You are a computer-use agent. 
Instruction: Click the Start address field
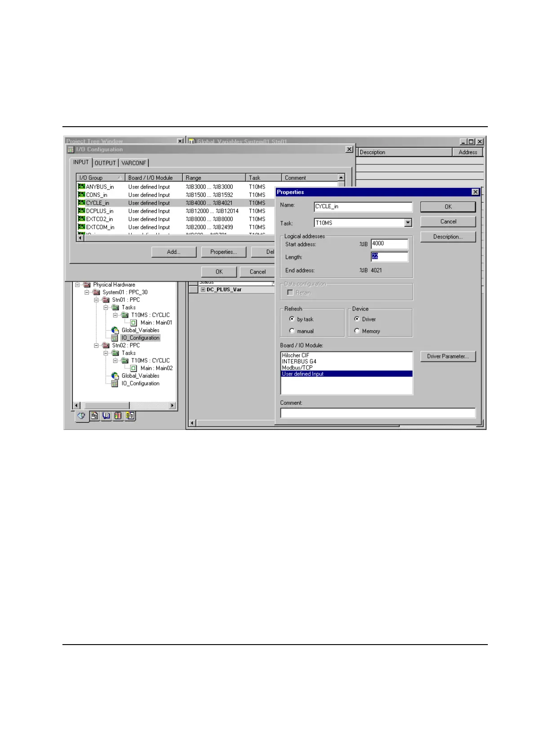click(x=389, y=244)
